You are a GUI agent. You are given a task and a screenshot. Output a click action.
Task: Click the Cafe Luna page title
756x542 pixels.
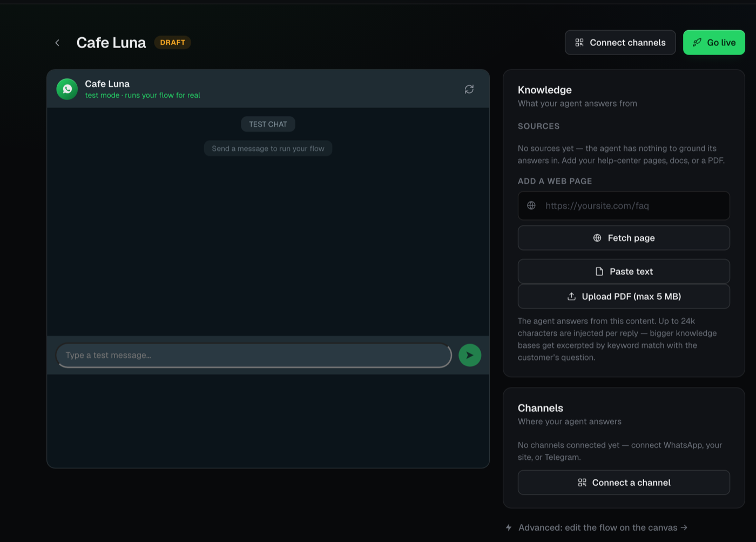pyautogui.click(x=111, y=43)
